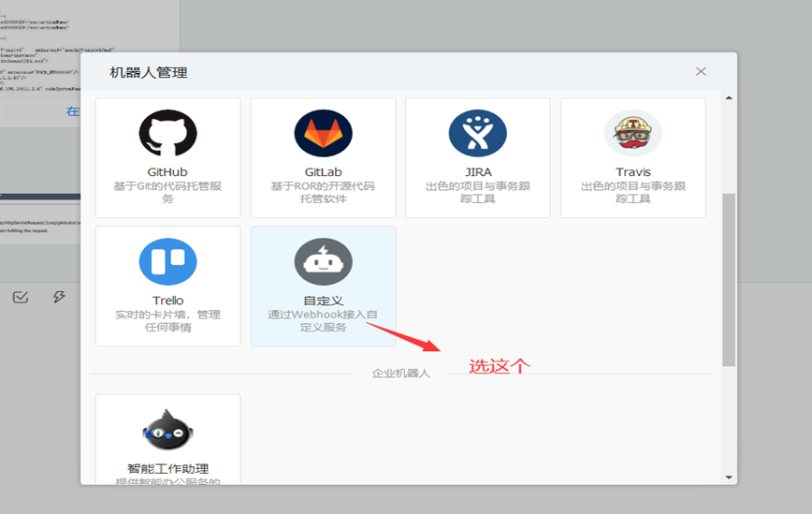Viewport: 812px width, 514px height.
Task: Click description 通过Webhook接入自定义服务
Action: pyautogui.click(x=323, y=321)
